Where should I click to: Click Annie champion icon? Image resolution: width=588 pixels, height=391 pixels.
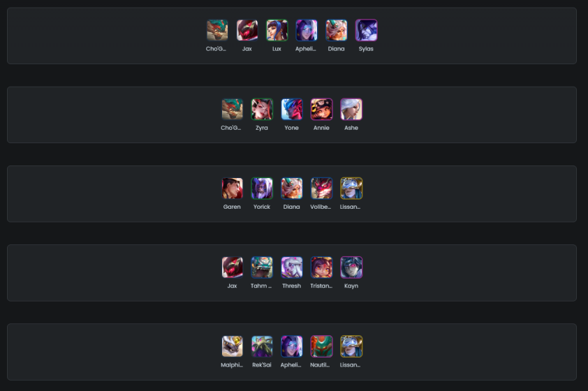[321, 110]
